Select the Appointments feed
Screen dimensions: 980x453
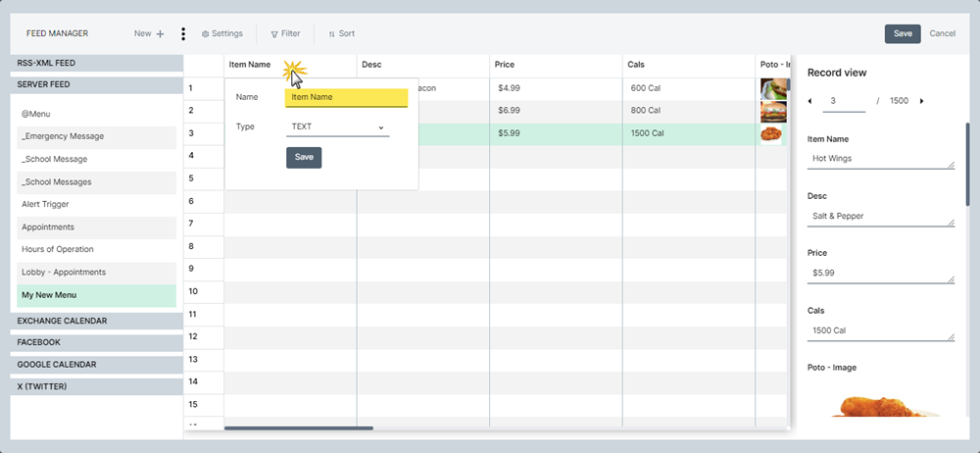[96, 227]
